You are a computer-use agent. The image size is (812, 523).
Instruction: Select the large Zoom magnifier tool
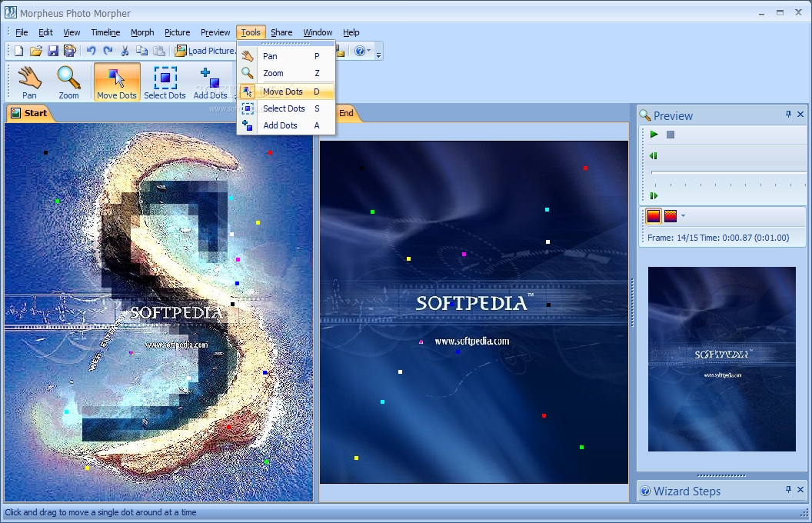point(68,82)
